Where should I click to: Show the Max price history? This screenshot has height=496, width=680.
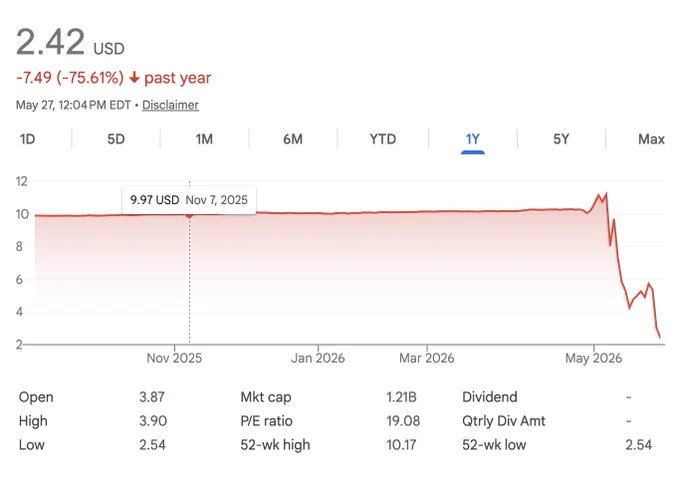click(651, 139)
